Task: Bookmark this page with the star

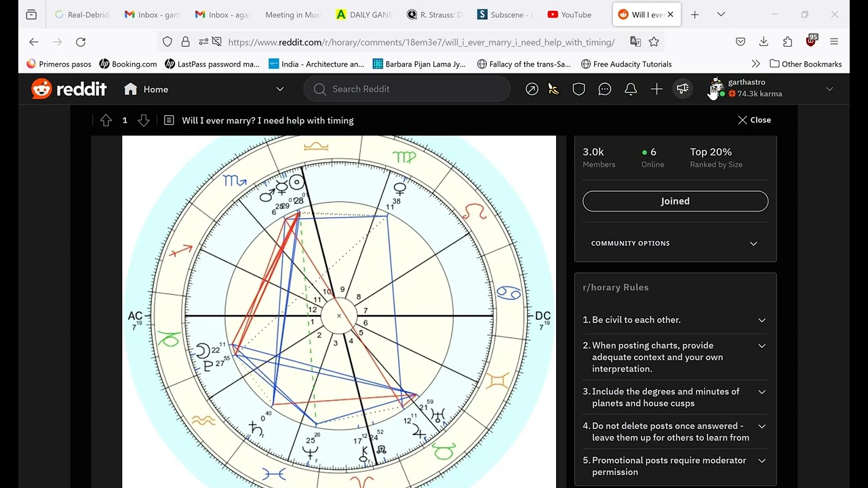Action: coord(654,42)
